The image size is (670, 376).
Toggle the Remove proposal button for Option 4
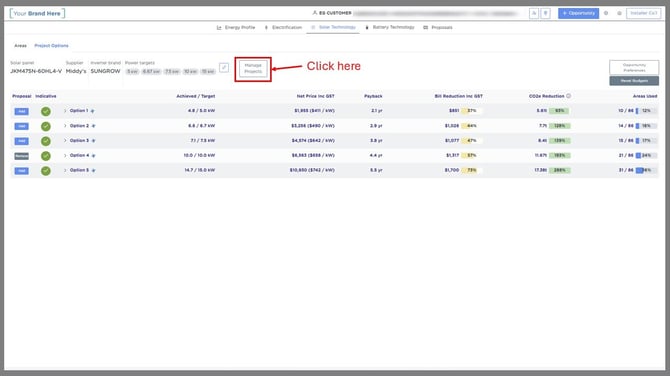click(21, 156)
